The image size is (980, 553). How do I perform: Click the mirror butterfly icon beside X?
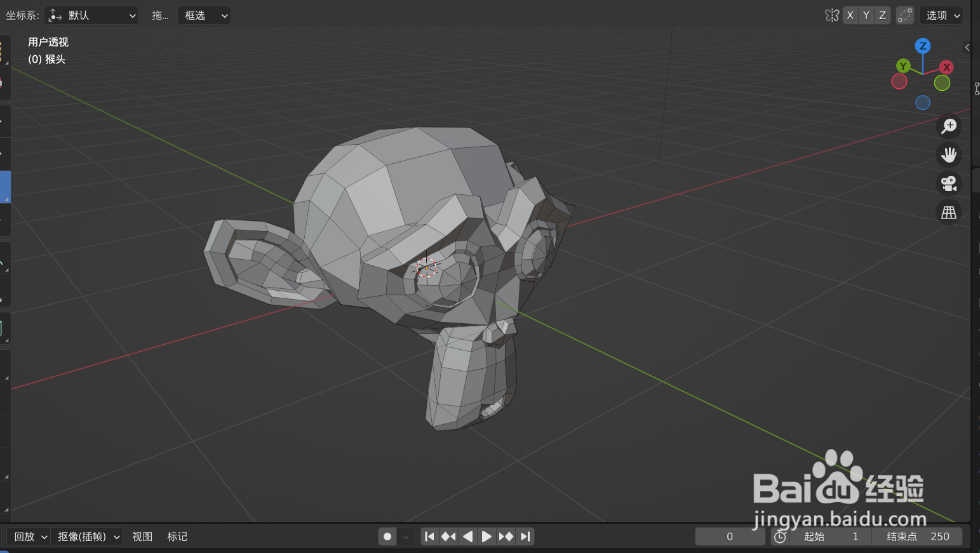point(832,15)
